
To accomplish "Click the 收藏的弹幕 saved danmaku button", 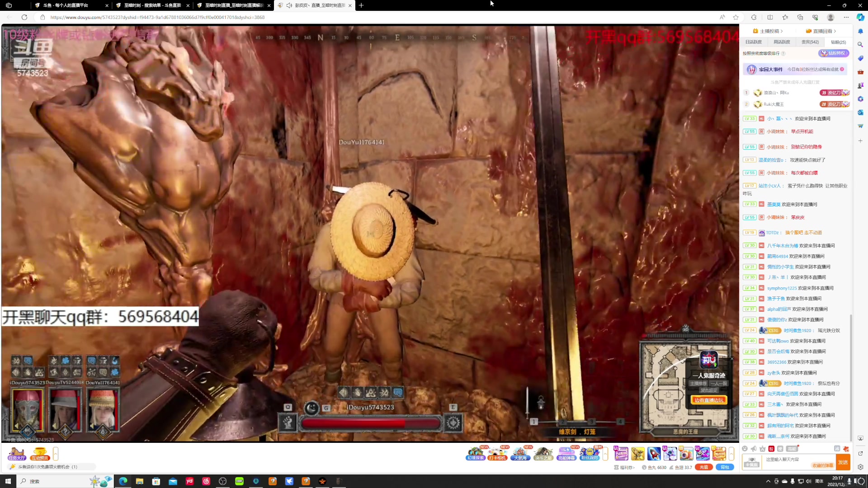I will coord(823,465).
